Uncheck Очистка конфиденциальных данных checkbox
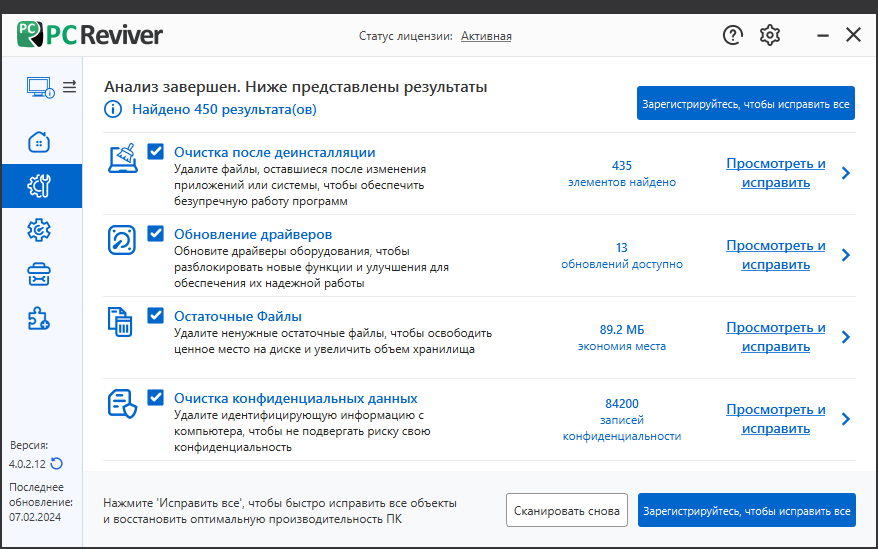 pyautogui.click(x=156, y=397)
